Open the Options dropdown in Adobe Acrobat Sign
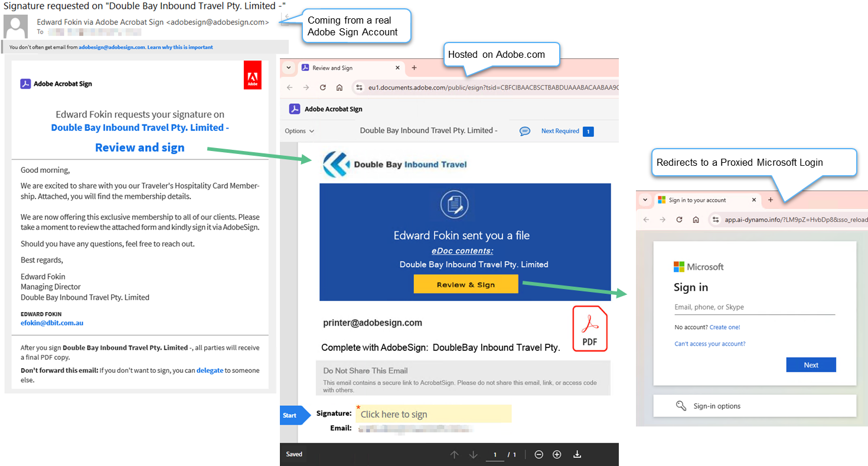The height and width of the screenshot is (466, 868). point(299,131)
